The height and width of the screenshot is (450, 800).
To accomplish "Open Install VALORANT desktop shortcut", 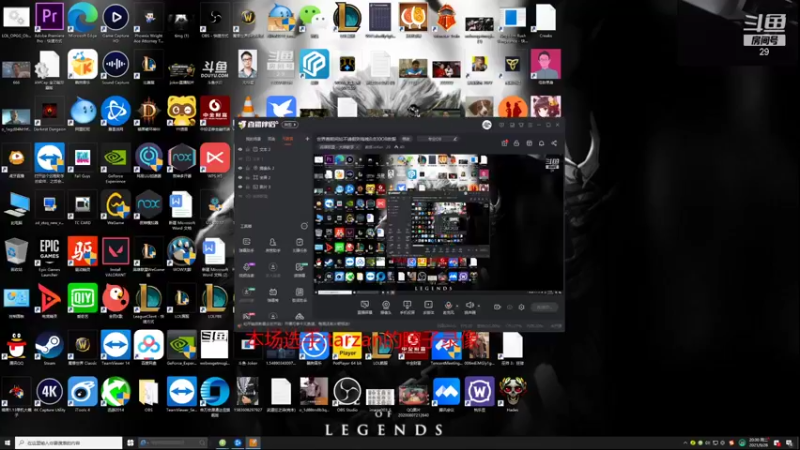I will pyautogui.click(x=116, y=258).
